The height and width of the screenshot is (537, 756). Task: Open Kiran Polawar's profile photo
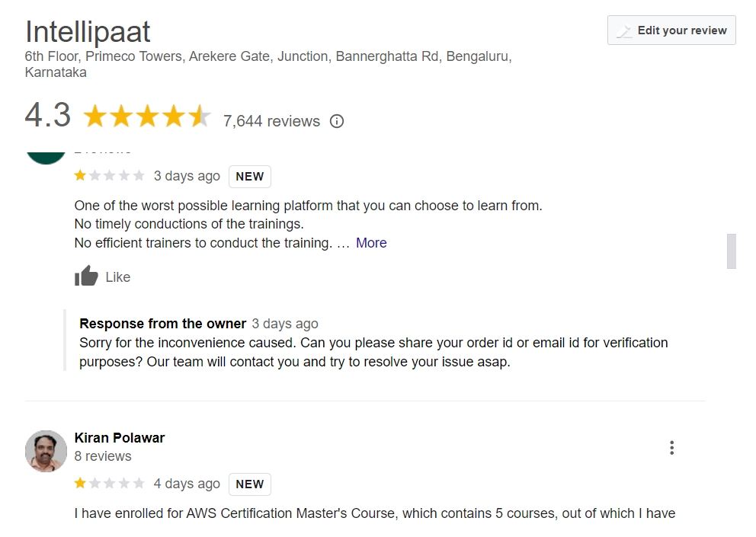click(46, 451)
